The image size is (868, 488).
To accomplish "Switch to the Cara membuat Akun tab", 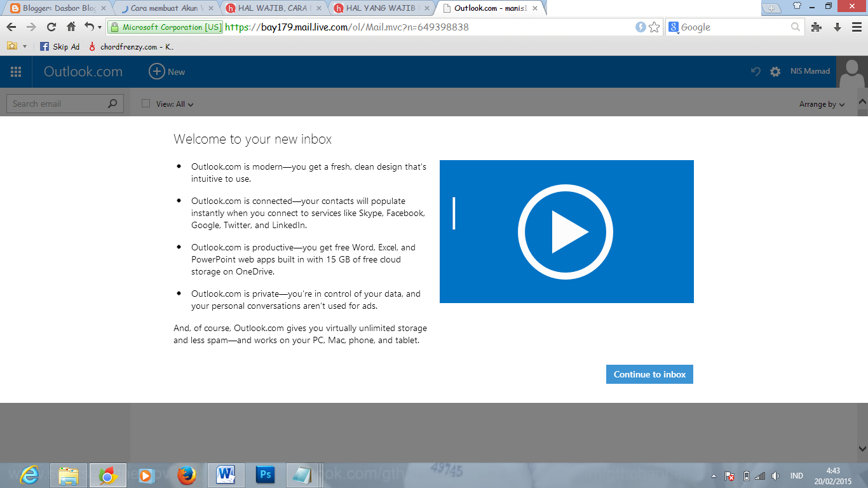I will [x=165, y=8].
